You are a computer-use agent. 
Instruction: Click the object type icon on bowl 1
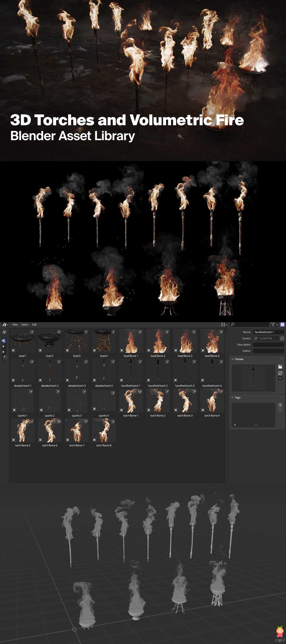(x=13, y=350)
